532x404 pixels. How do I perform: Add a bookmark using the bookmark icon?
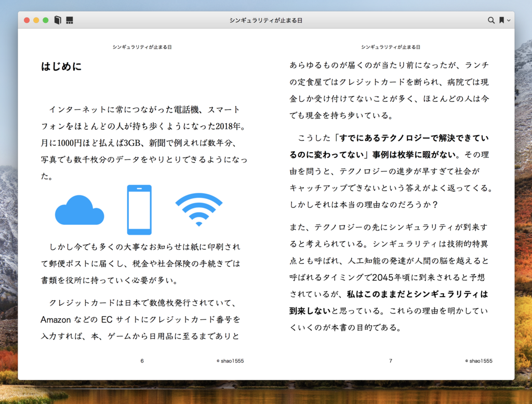(502, 20)
